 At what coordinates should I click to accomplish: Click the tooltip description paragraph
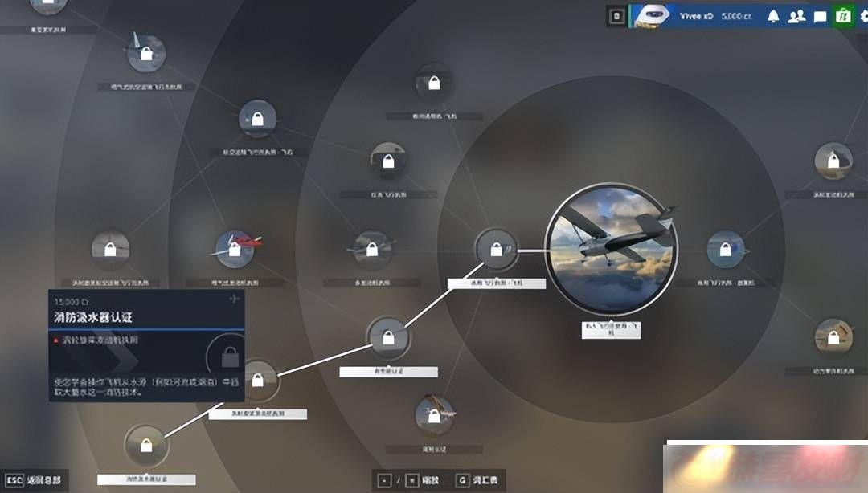tap(146, 387)
